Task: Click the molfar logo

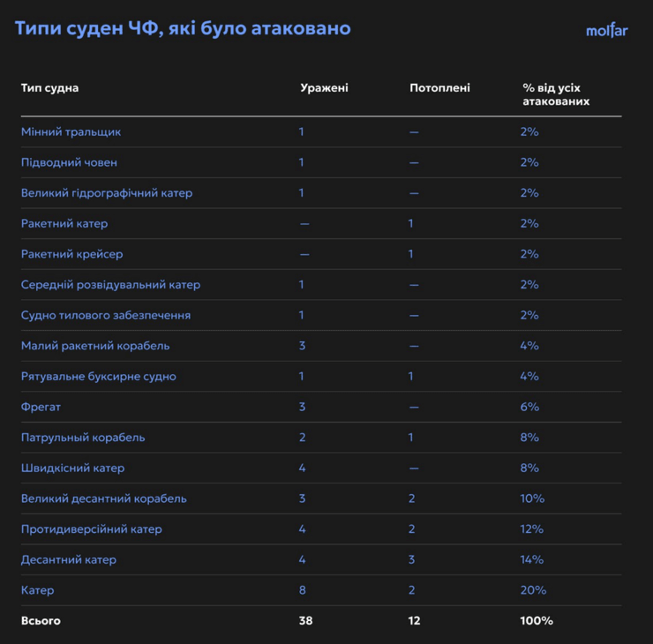Action: 606,31
